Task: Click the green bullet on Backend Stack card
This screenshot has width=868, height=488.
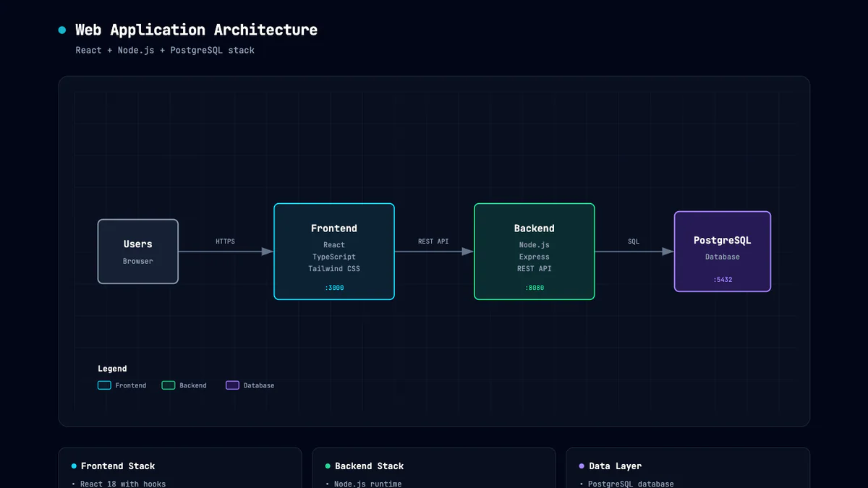Action: tap(326, 466)
